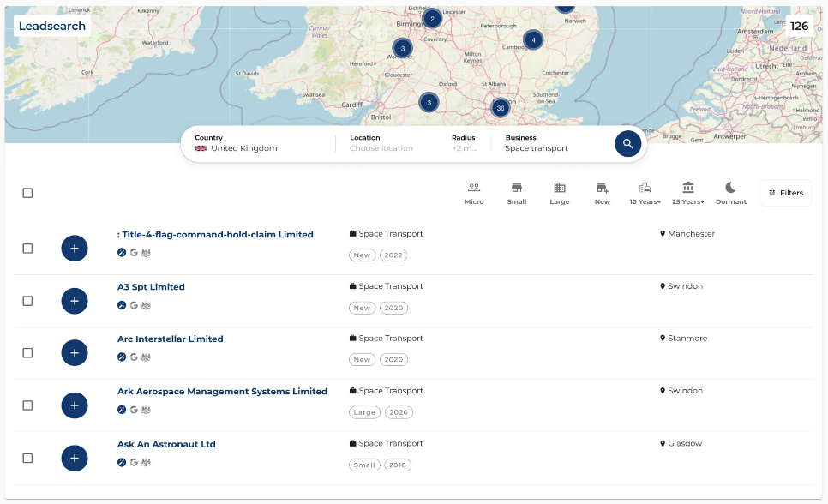Open government crest icon for Ark Aerospace Management
828x504 pixels.
click(x=147, y=410)
